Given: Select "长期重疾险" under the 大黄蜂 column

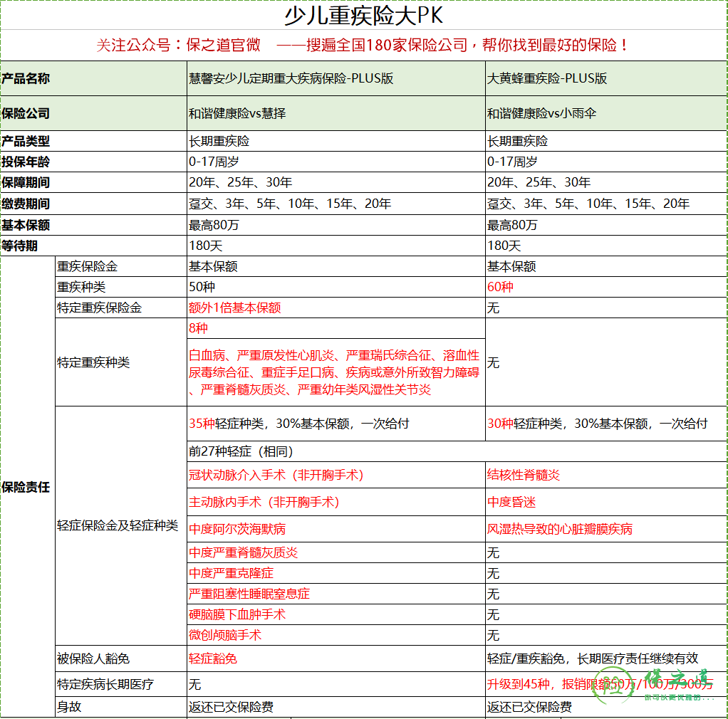Looking at the screenshot, I should (x=606, y=141).
